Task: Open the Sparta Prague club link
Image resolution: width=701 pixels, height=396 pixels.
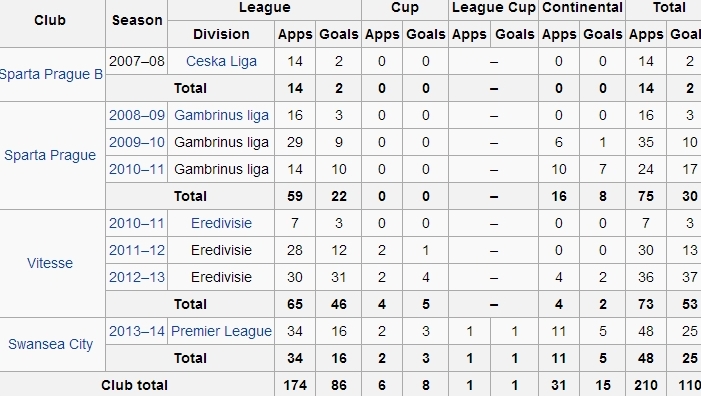Action: [50, 155]
